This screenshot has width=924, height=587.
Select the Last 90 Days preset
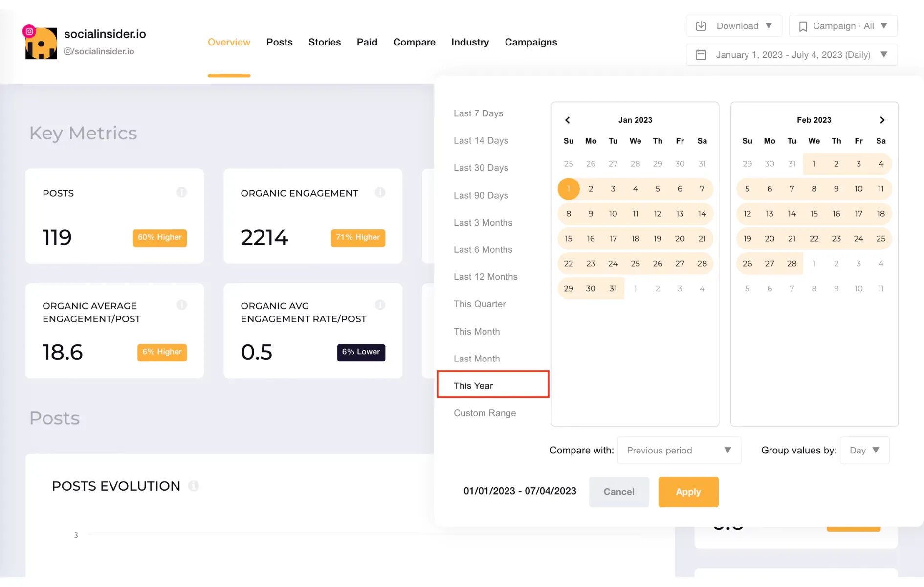tap(481, 195)
